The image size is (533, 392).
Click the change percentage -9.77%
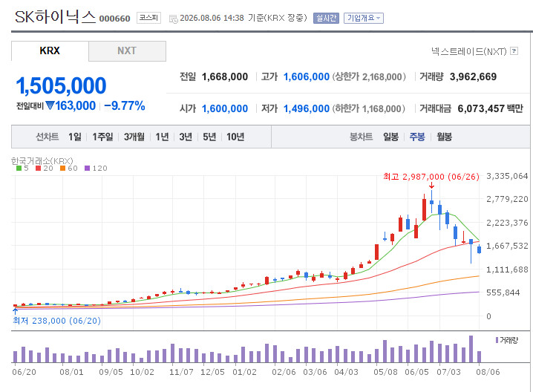[x=125, y=105]
